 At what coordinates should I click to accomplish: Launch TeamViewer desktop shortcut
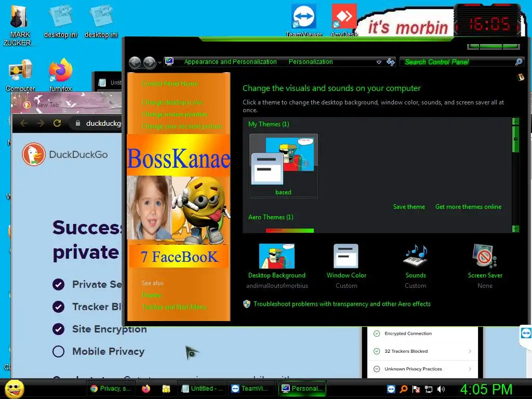pyautogui.click(x=303, y=20)
